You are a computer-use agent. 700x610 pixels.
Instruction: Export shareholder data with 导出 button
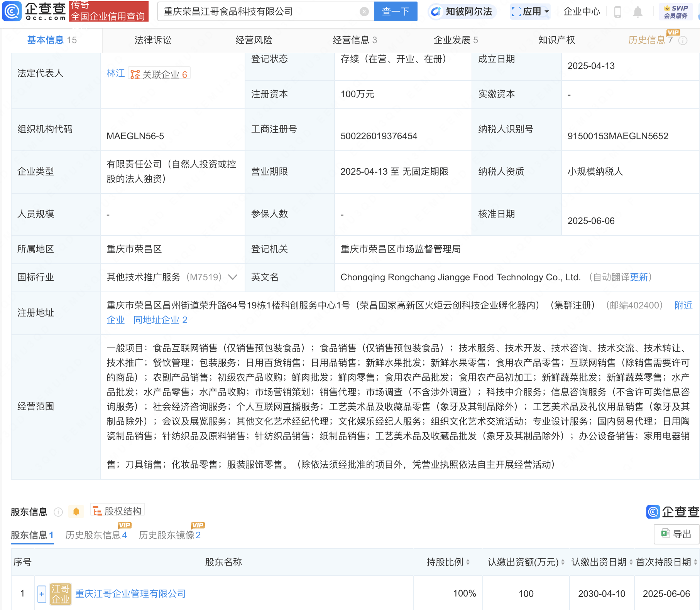click(676, 534)
